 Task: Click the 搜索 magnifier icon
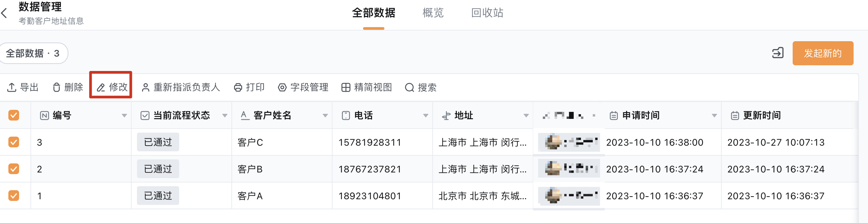click(410, 88)
